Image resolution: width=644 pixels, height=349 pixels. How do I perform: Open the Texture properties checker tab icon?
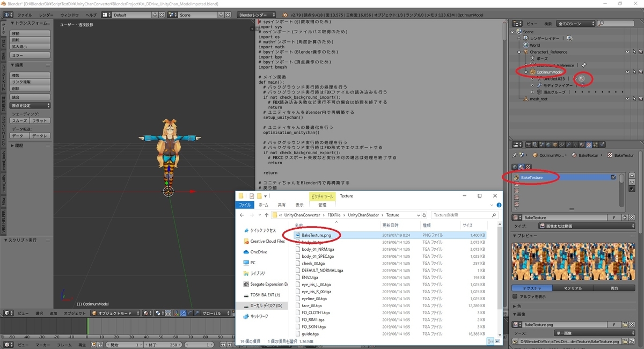pos(588,144)
